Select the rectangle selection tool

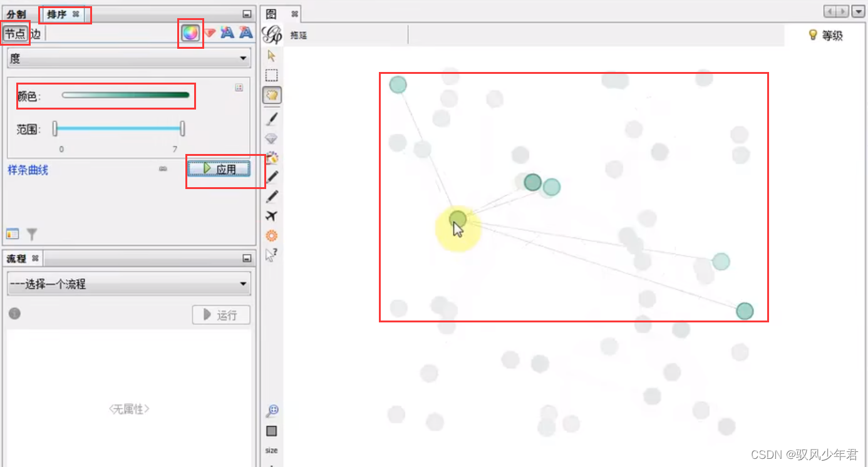point(271,76)
